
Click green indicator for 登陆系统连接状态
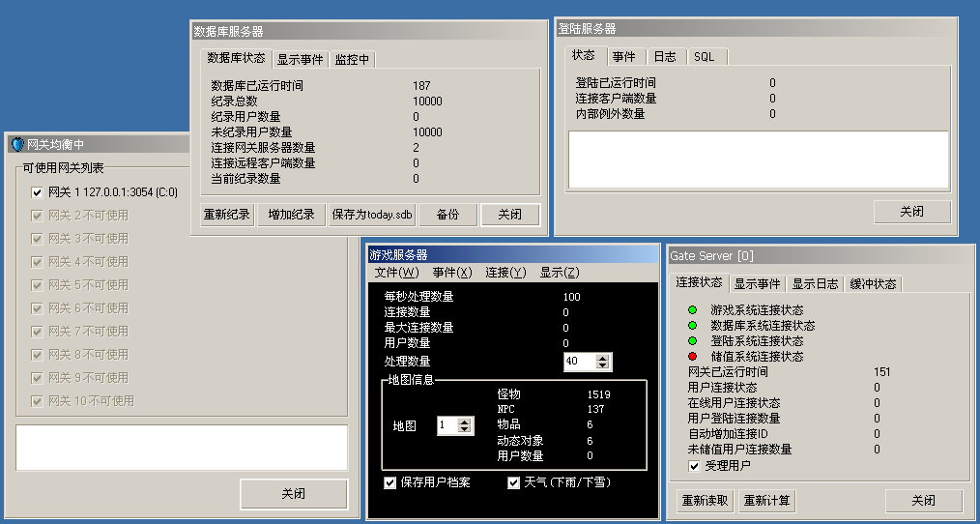click(692, 341)
